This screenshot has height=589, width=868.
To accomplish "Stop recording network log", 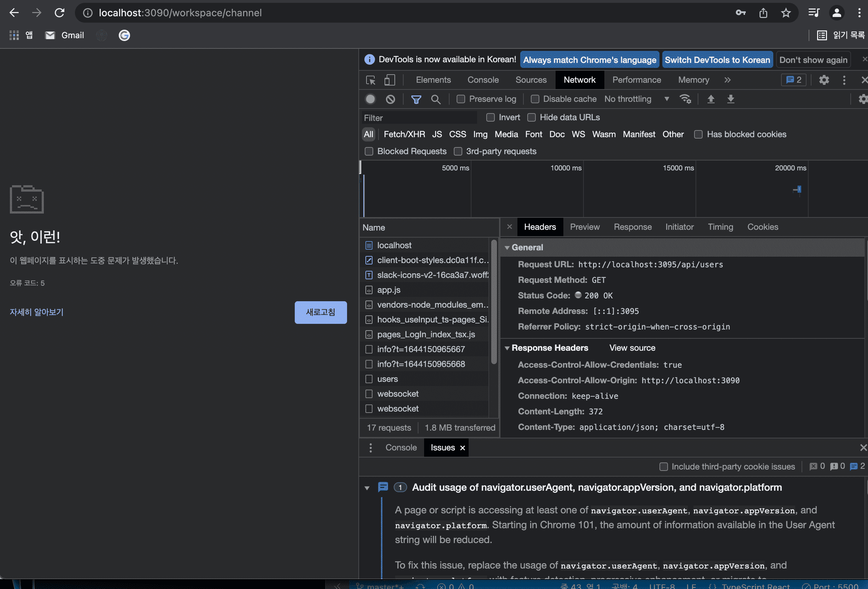I will pos(370,99).
